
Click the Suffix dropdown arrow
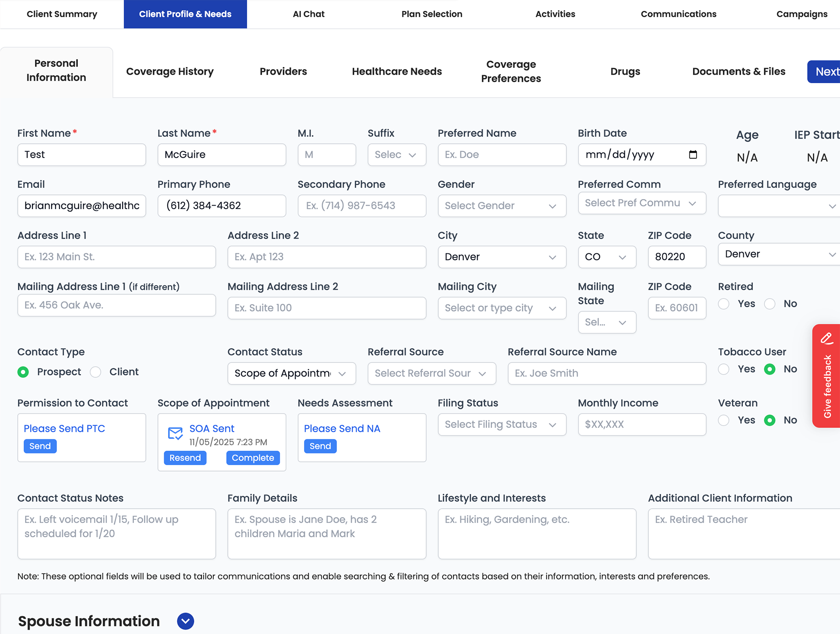click(412, 155)
